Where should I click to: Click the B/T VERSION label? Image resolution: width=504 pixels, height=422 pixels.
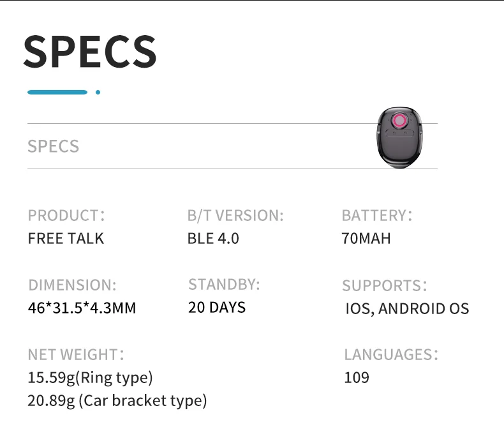pos(235,215)
